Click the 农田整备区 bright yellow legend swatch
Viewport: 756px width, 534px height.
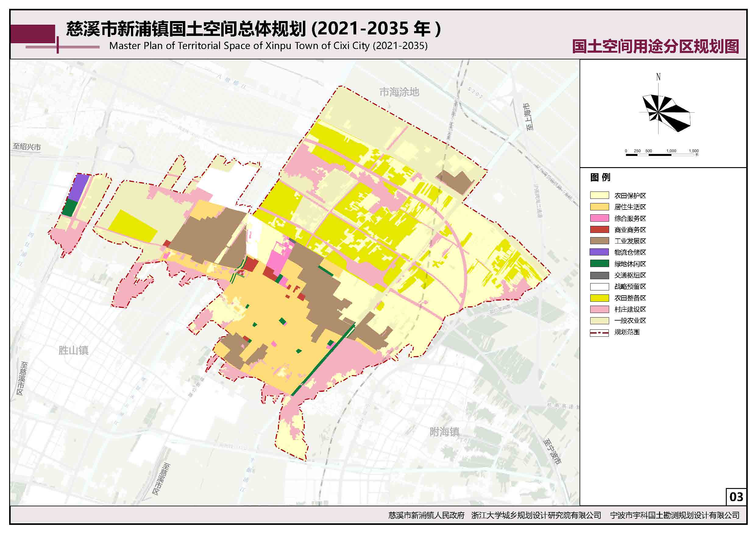[599, 298]
